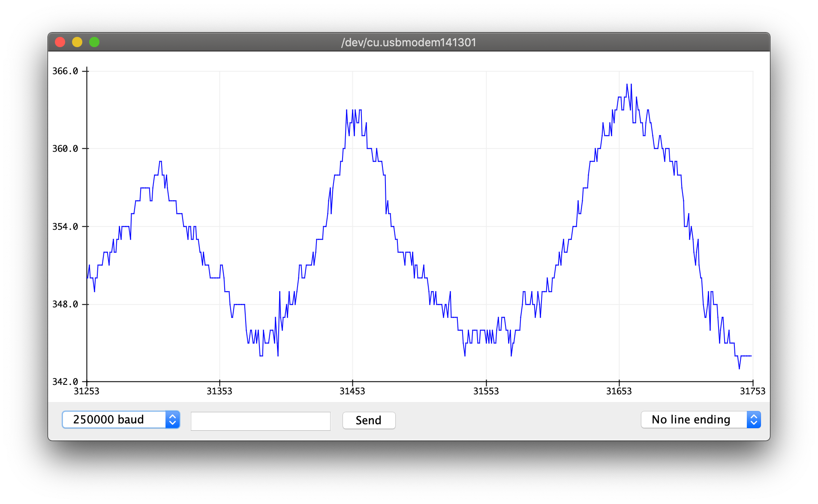This screenshot has width=818, height=504.
Task: Click the 342.0 y-axis label
Action: click(x=65, y=382)
